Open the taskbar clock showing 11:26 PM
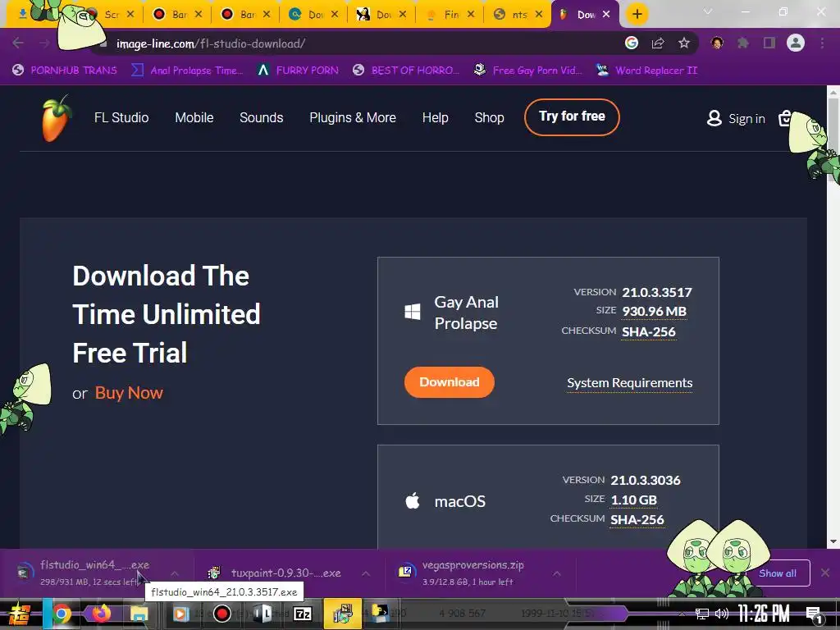The width and height of the screenshot is (840, 630). 764,614
